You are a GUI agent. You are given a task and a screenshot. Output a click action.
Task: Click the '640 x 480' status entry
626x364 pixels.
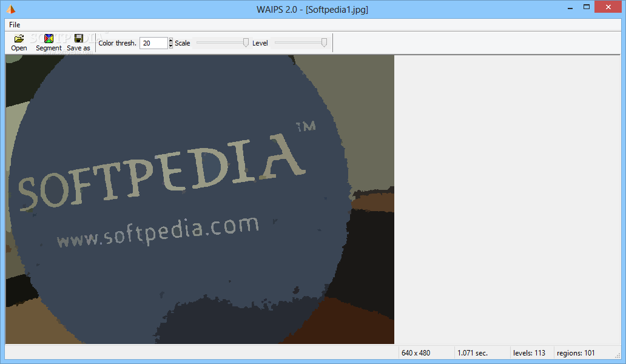(416, 353)
